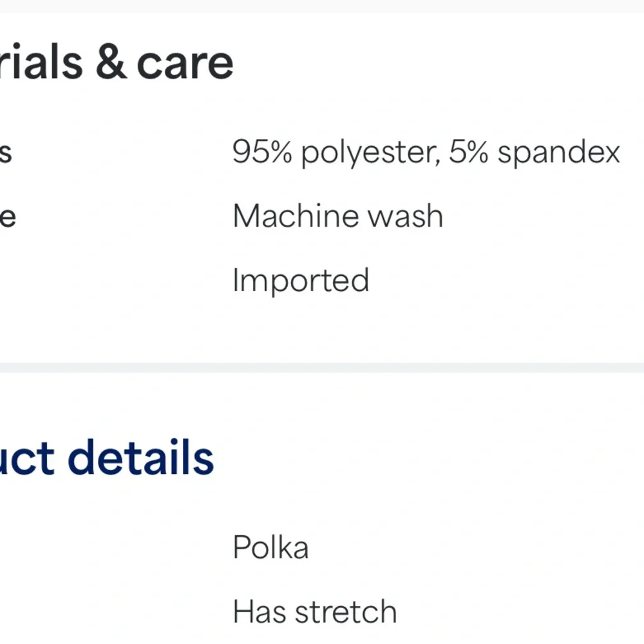Click the word 'Machine' in the care instructions
Image resolution: width=644 pixels, height=644 pixels.
click(287, 216)
